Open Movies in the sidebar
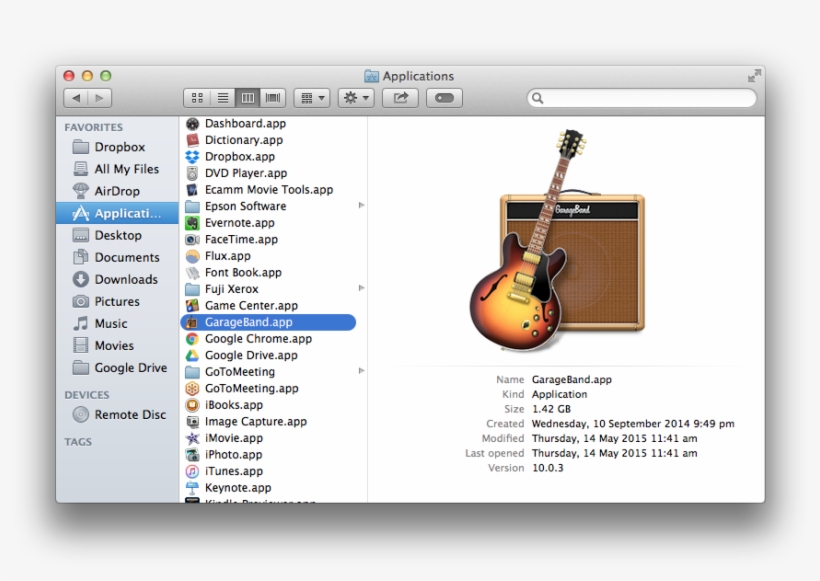The height and width of the screenshot is (581, 820). click(x=117, y=345)
